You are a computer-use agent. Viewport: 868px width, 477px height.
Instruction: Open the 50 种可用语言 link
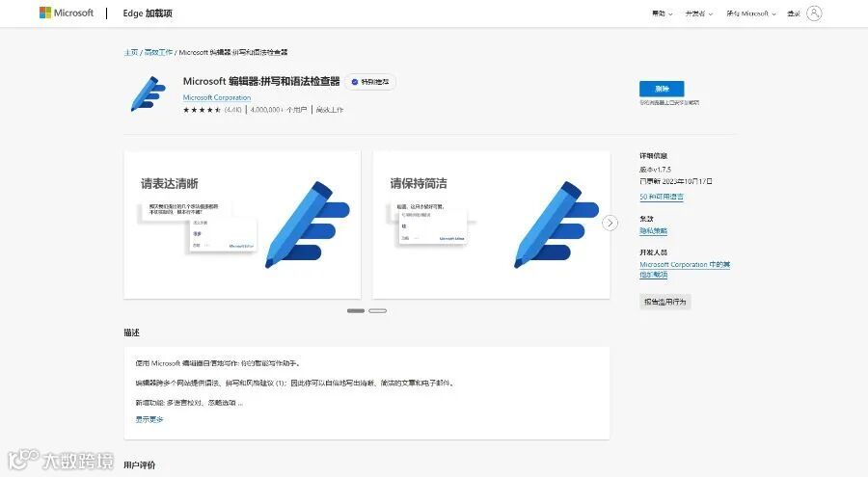tap(661, 197)
